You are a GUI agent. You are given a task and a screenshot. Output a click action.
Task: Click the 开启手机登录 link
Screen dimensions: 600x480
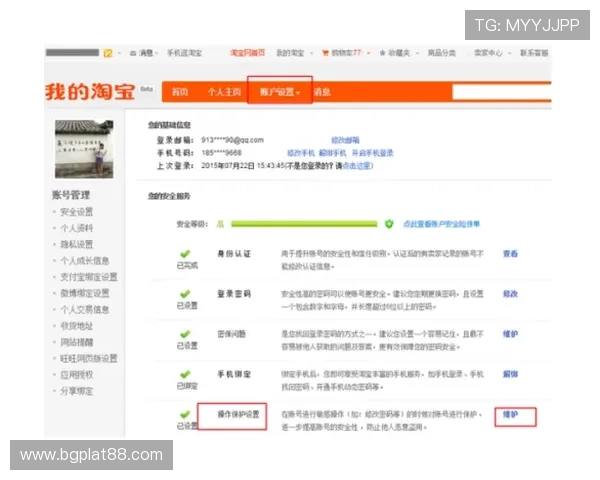372,153
